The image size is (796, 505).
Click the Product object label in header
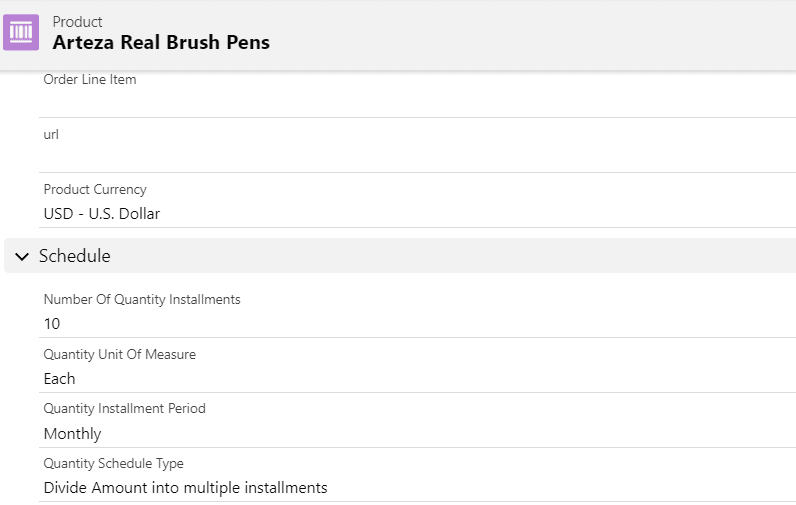pyautogui.click(x=77, y=21)
